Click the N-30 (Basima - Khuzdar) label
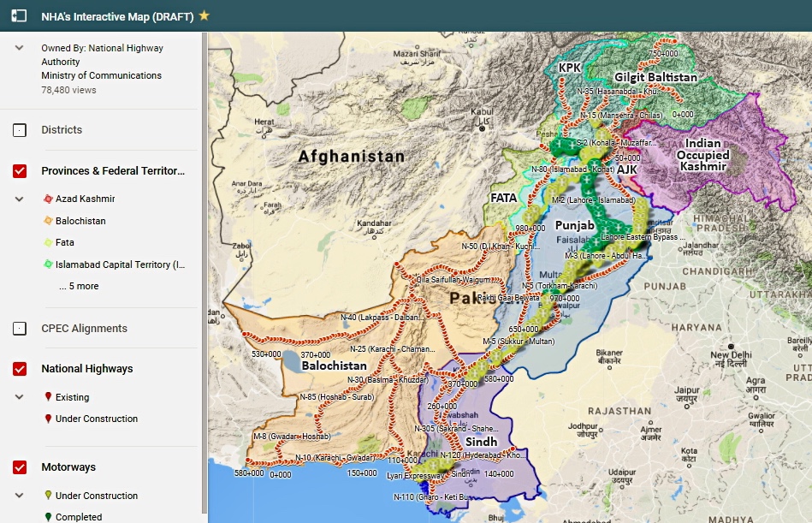This screenshot has width=812, height=523. pyautogui.click(x=388, y=379)
